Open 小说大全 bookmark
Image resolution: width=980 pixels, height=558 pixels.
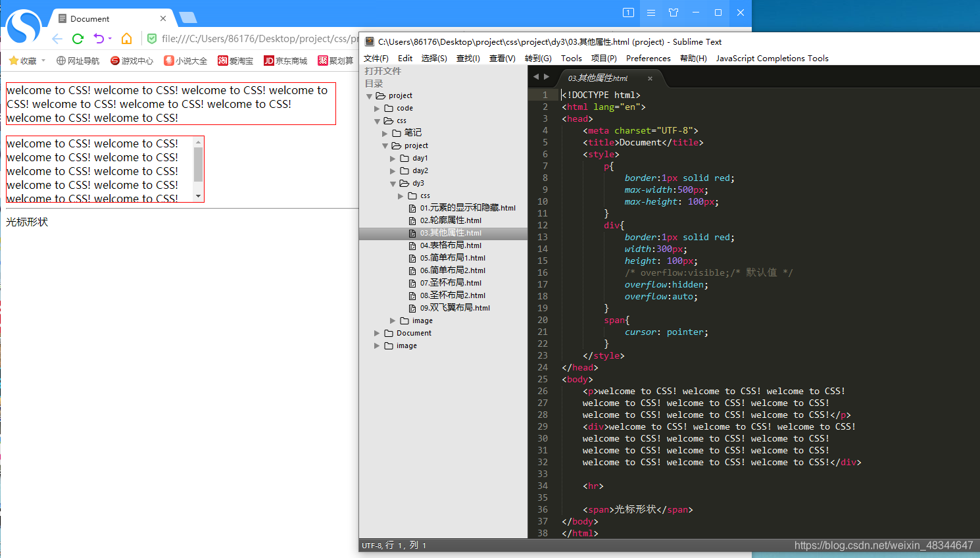(185, 61)
